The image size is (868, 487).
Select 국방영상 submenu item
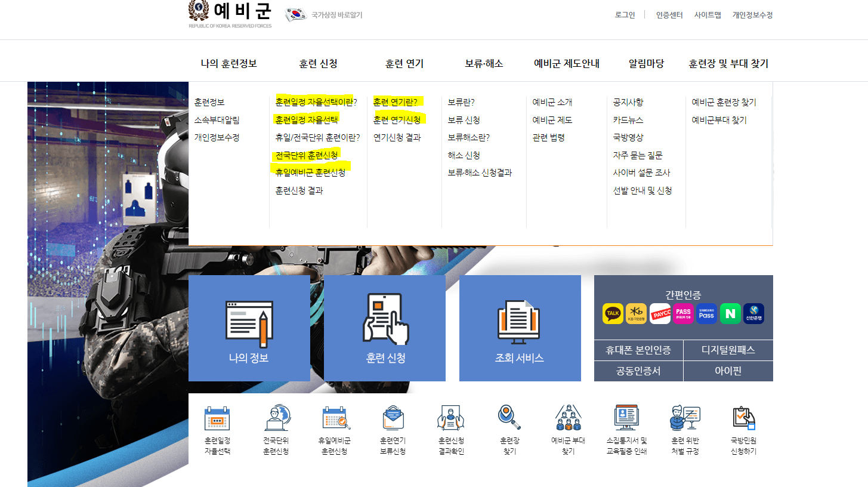[x=628, y=137]
